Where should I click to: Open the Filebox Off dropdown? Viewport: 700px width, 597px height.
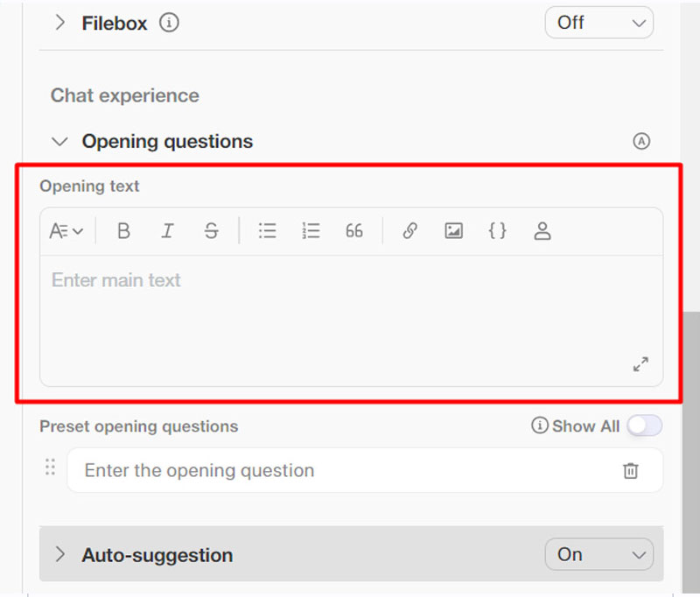click(x=598, y=23)
